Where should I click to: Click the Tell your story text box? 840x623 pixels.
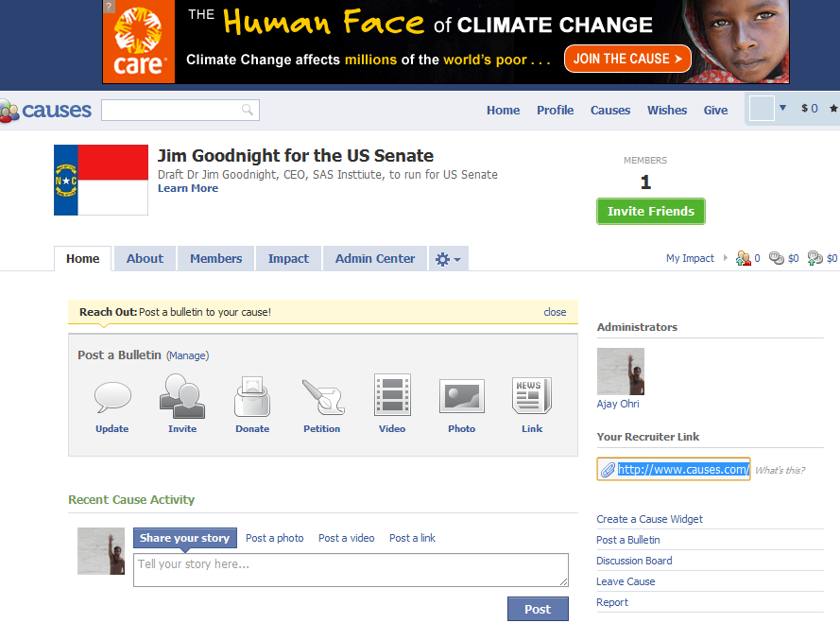[351, 570]
